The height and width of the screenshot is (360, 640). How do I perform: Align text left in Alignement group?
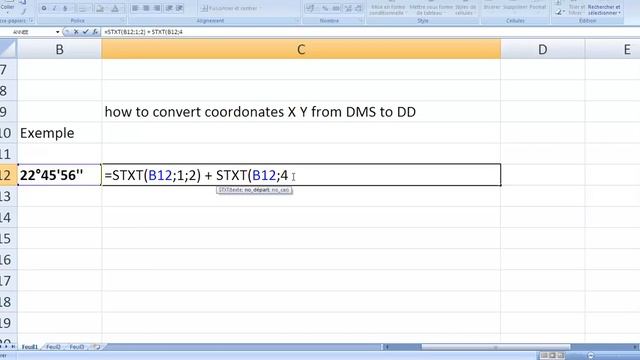(135, 8)
